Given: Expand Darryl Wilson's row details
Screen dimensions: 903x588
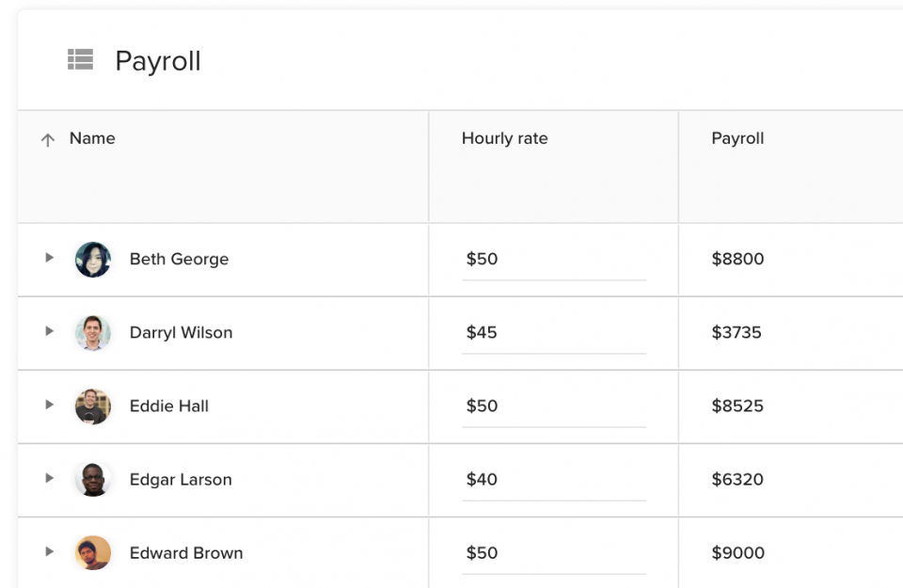Looking at the screenshot, I should pyautogui.click(x=49, y=331).
